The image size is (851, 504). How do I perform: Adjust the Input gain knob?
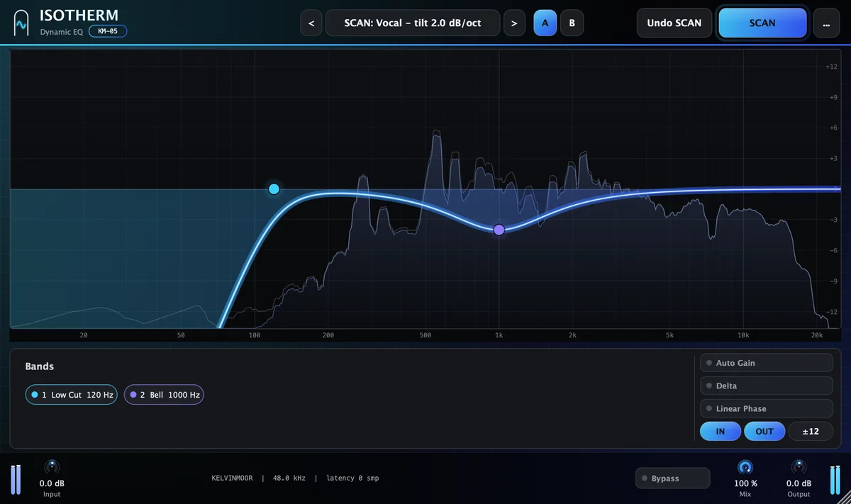click(x=52, y=467)
